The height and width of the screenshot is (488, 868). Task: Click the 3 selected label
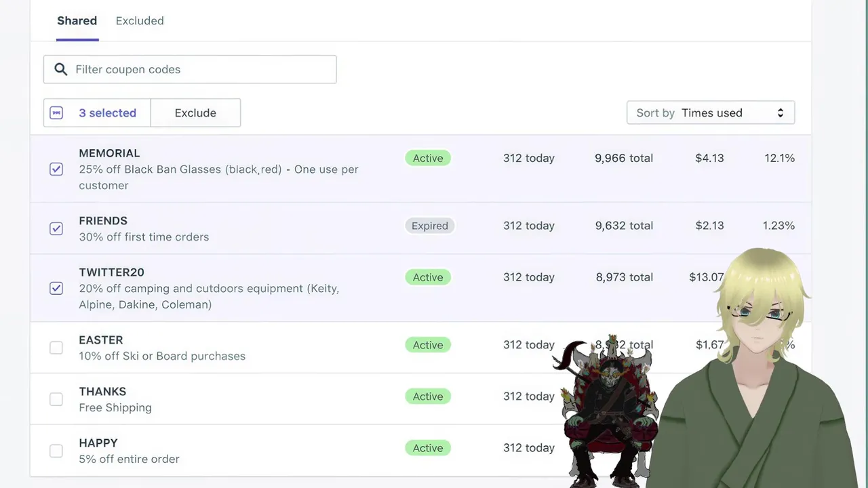pyautogui.click(x=107, y=113)
